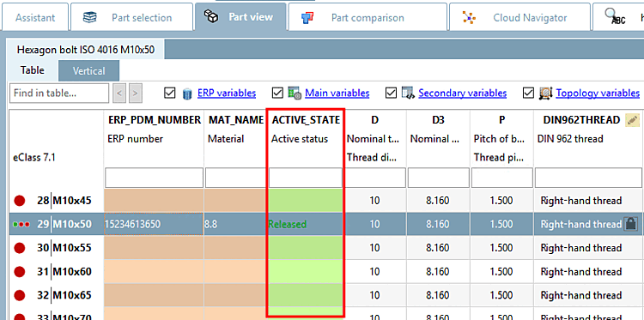Click the Secondary variables icon

408,94
